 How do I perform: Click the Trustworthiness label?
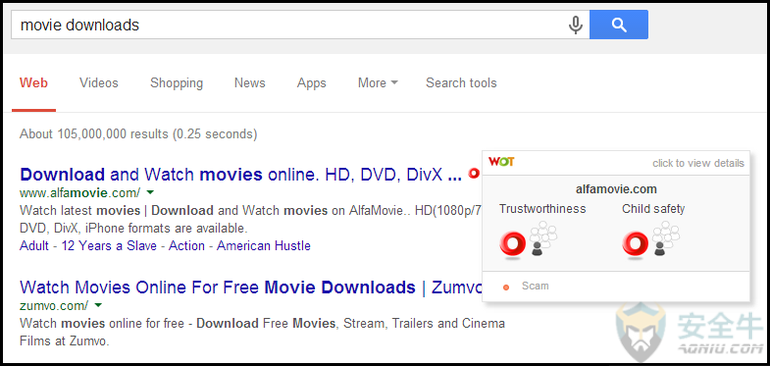coord(543,209)
